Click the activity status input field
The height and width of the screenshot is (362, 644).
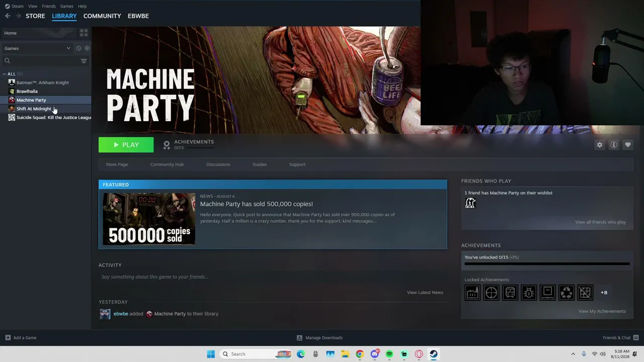(272, 277)
